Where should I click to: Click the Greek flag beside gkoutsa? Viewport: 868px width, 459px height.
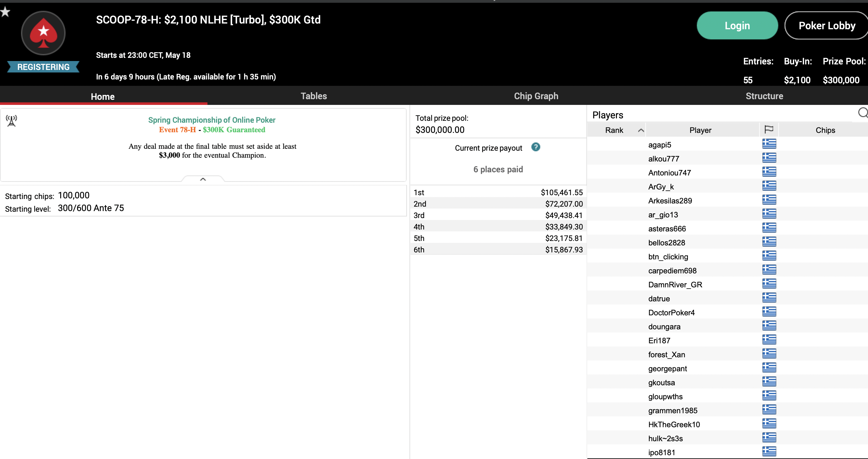[x=769, y=381]
